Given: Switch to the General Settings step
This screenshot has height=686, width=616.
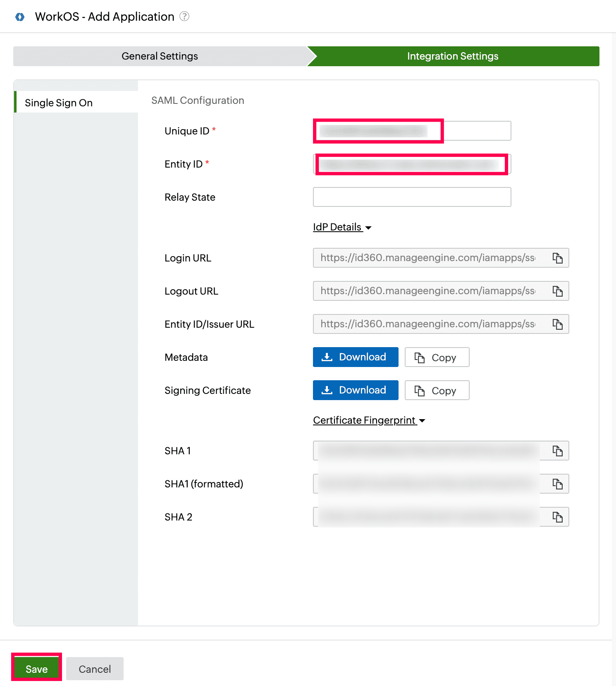Looking at the screenshot, I should pyautogui.click(x=160, y=56).
